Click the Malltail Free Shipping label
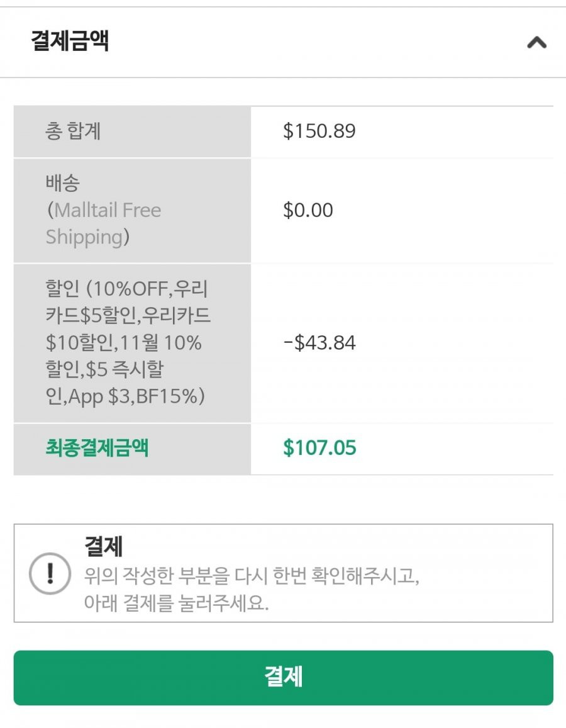The image size is (566, 728). point(104,223)
